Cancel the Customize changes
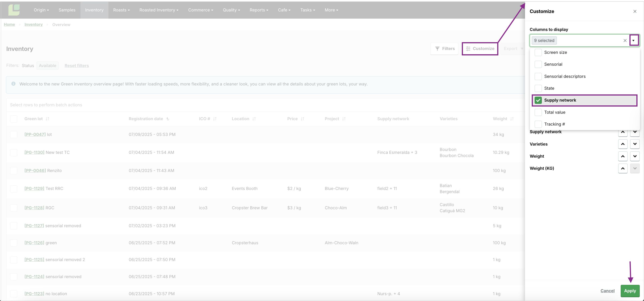 click(x=607, y=291)
